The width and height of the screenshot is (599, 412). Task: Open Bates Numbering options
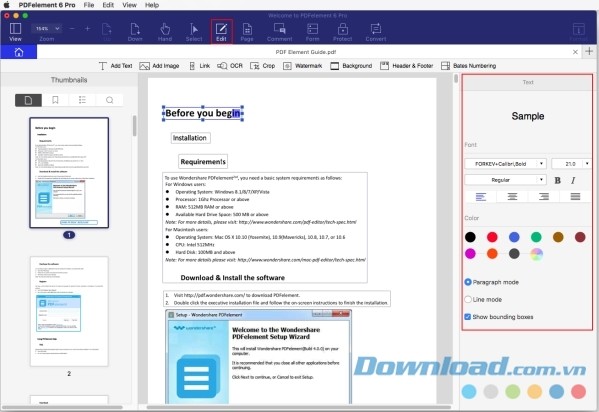tap(468, 66)
